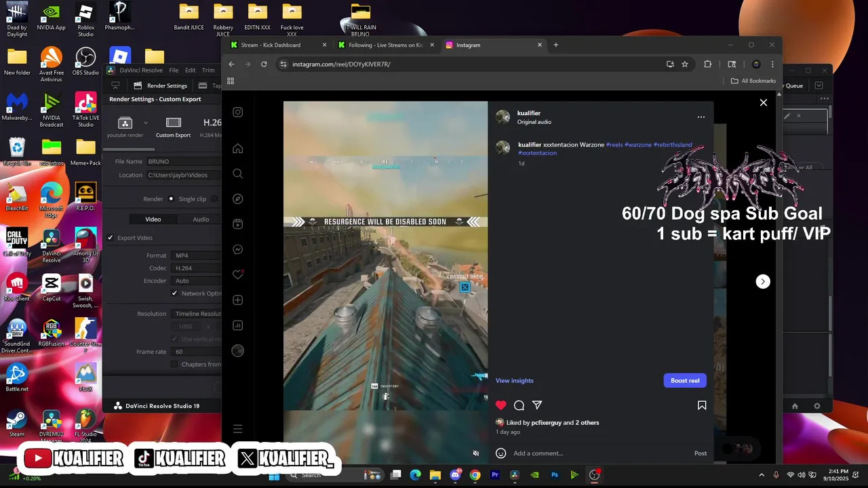This screenshot has width=868, height=488.
Task: Click the comment bubble icon under the reel
Action: point(519,405)
